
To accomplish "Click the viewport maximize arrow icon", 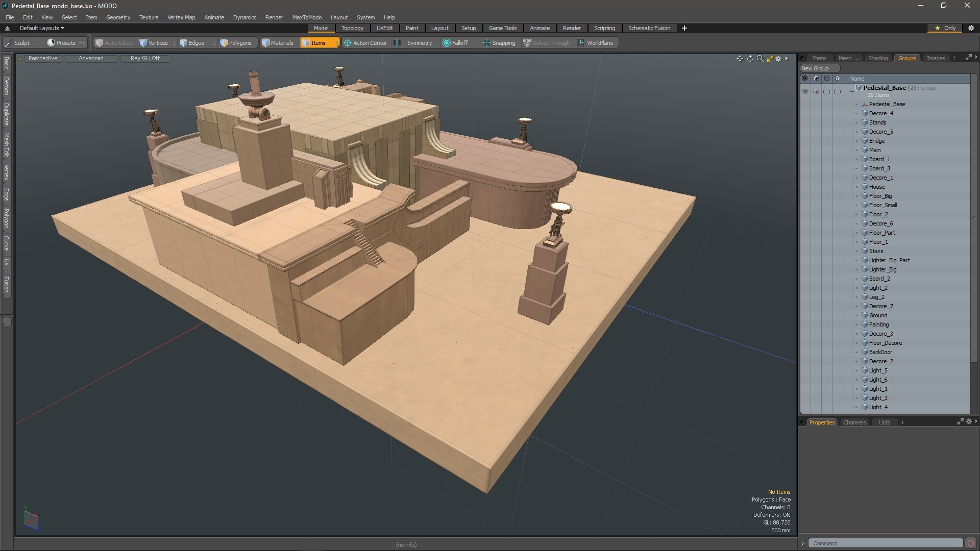I will [770, 59].
